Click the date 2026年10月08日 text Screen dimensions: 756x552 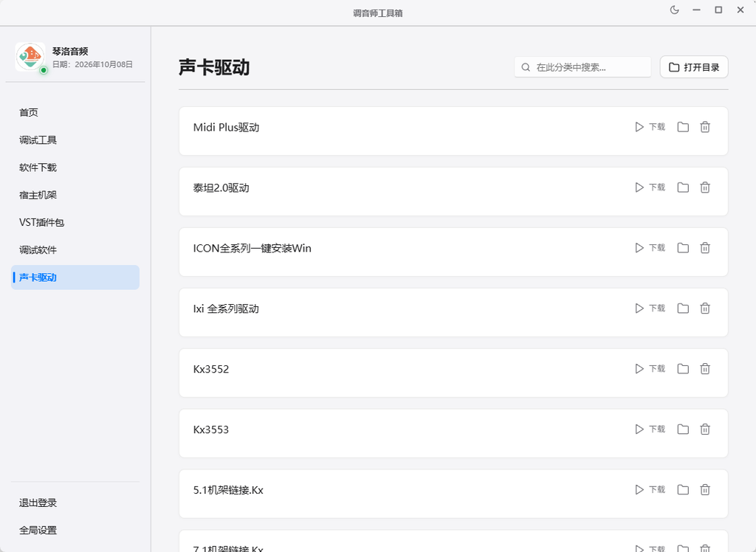tap(103, 64)
